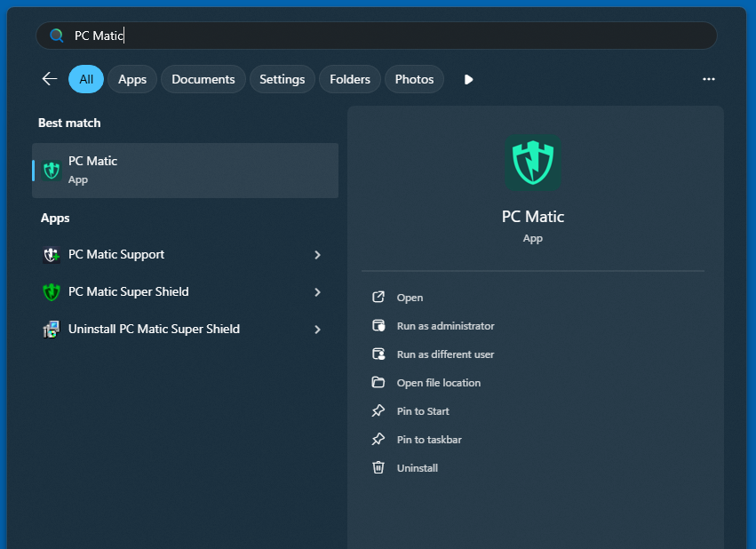Click the PC Matic Support icon
This screenshot has width=756, height=549.
click(52, 254)
